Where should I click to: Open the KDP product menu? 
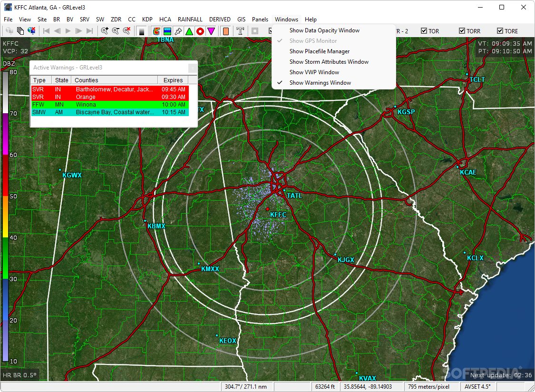point(147,20)
